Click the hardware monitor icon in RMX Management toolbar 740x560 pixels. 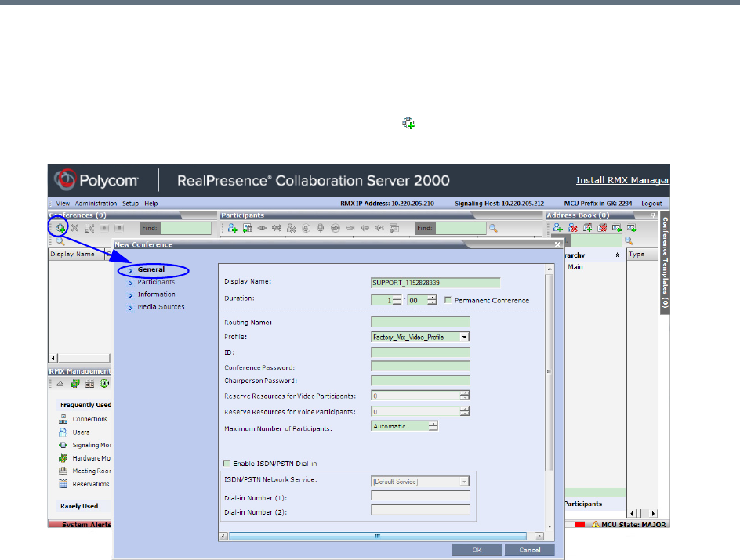coord(74,384)
